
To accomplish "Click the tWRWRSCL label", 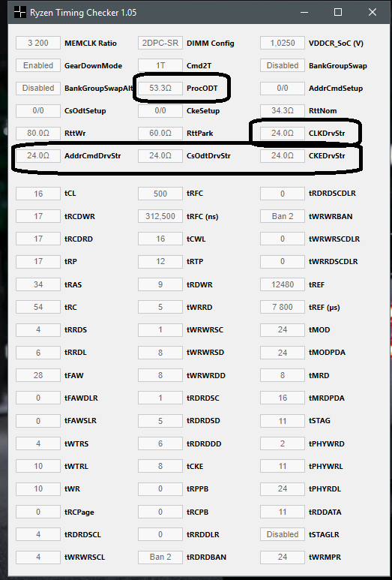I will (x=85, y=557).
